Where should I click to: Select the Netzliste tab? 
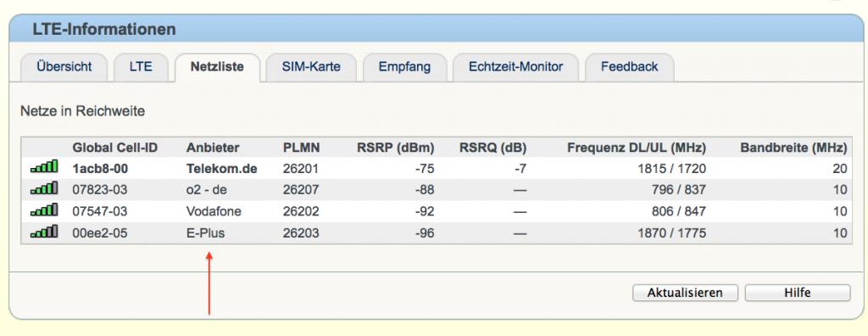(217, 67)
